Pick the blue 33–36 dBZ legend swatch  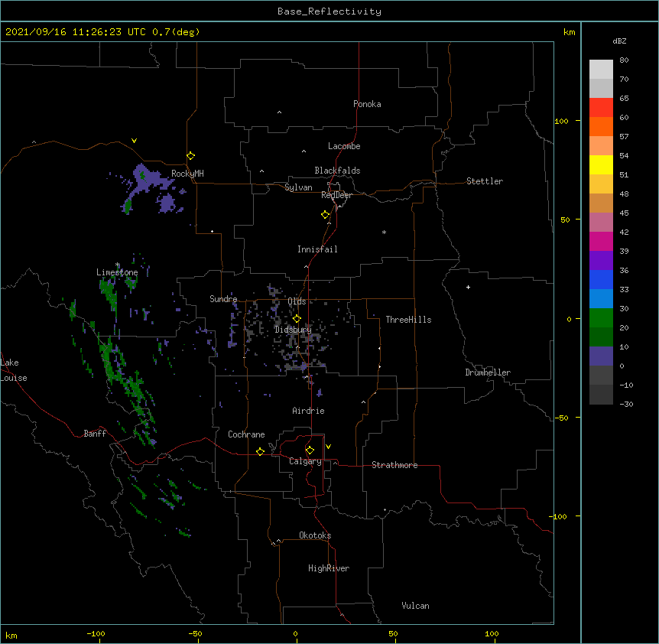601,279
